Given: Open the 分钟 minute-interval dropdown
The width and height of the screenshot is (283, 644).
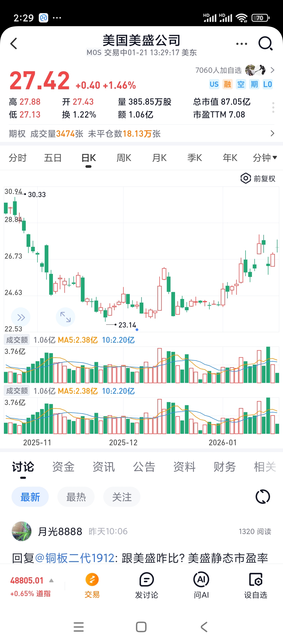Looking at the screenshot, I should [265, 158].
